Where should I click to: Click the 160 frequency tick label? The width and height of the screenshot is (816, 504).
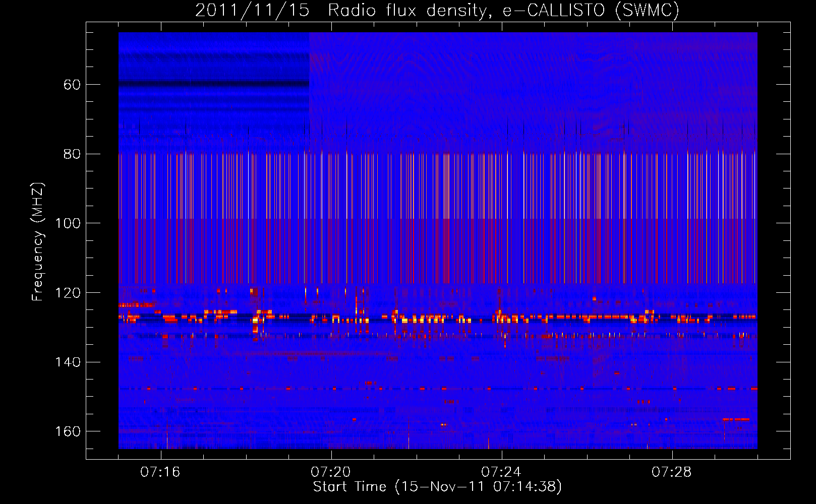(x=68, y=431)
